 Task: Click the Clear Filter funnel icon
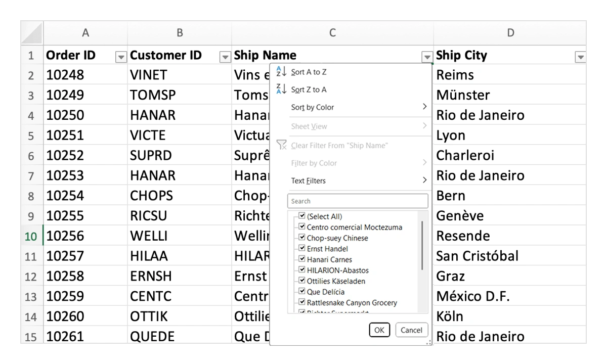[x=282, y=145]
